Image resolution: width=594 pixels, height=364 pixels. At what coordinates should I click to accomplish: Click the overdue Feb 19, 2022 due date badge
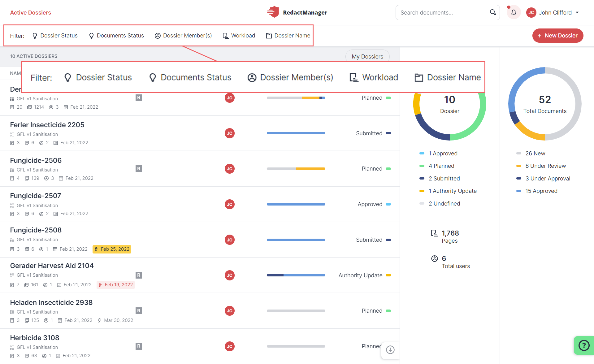(115, 285)
